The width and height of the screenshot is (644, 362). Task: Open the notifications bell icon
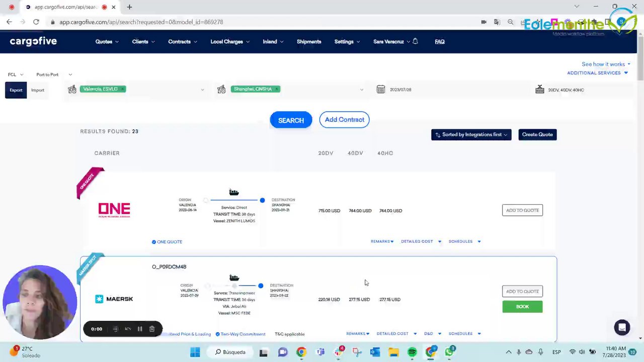tap(415, 41)
